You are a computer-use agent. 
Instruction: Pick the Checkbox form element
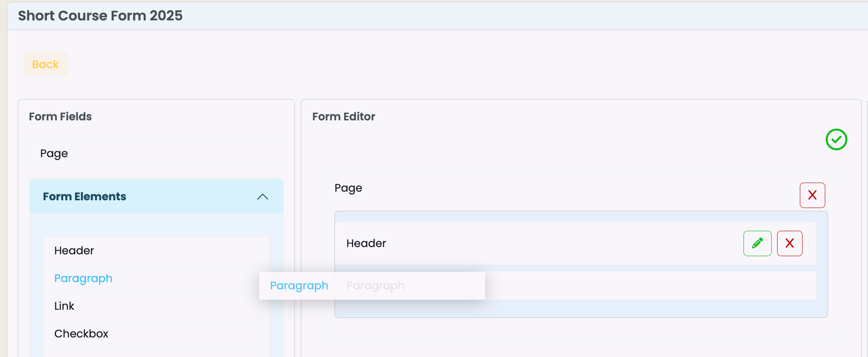[x=156, y=334]
